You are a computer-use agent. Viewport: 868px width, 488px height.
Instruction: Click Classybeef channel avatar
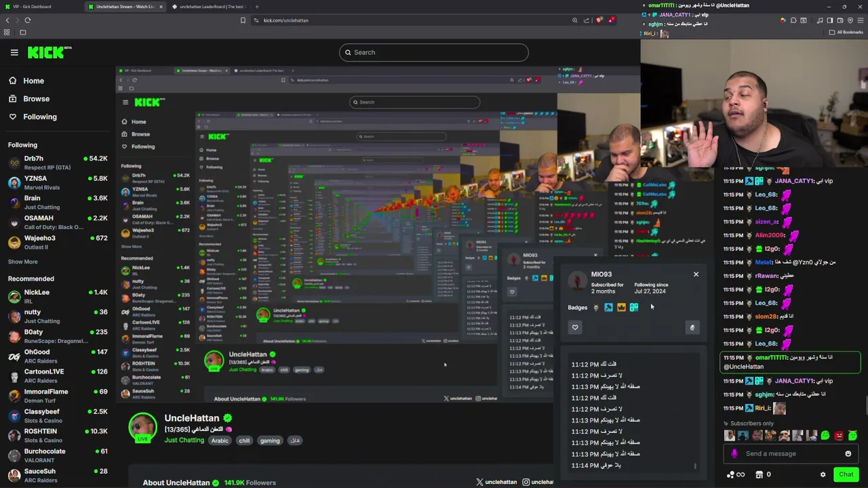point(14,416)
